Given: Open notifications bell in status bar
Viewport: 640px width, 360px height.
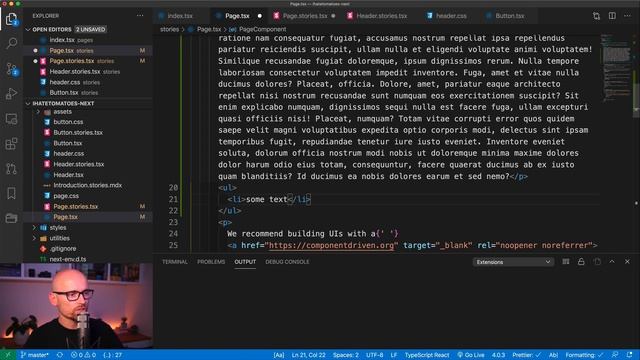Looking at the screenshot, I should (x=630, y=355).
